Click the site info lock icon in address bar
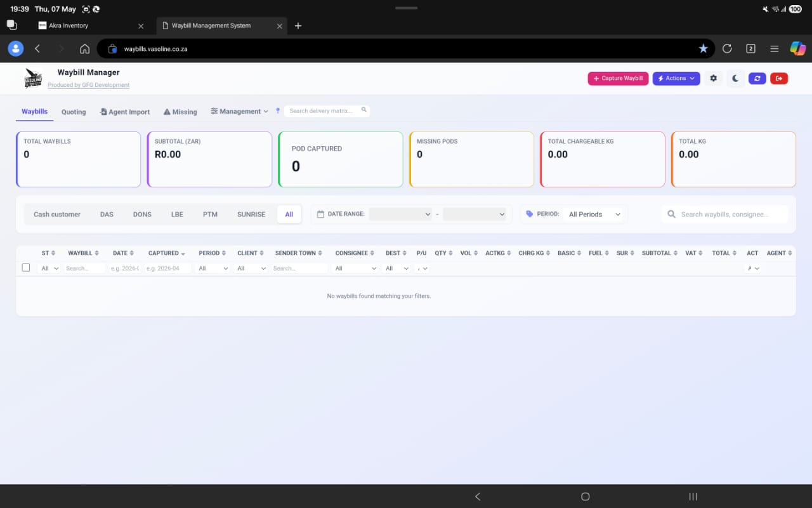The width and height of the screenshot is (812, 508). click(x=112, y=48)
